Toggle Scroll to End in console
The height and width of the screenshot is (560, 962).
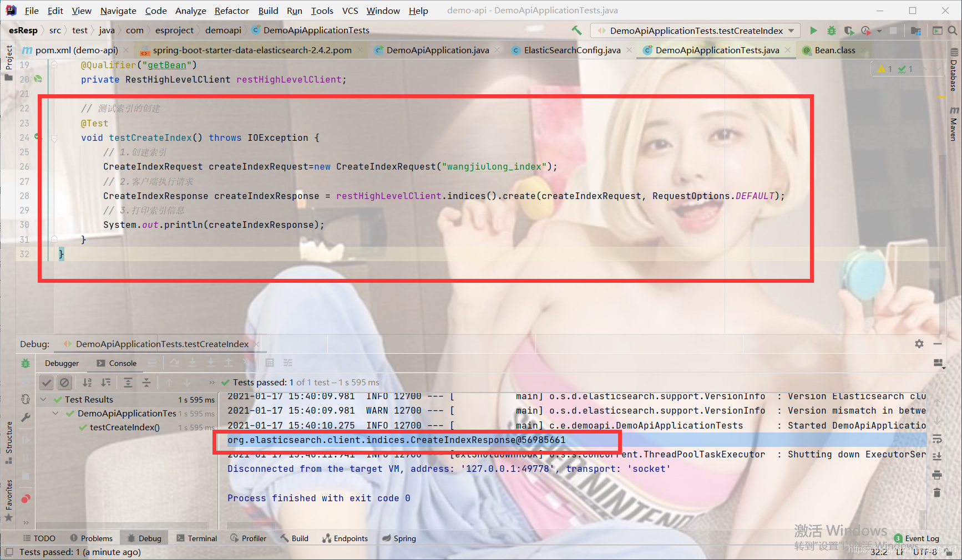937,456
